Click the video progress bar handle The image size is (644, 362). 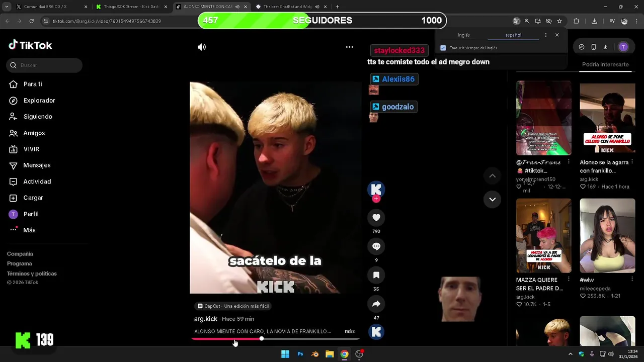[x=262, y=338]
